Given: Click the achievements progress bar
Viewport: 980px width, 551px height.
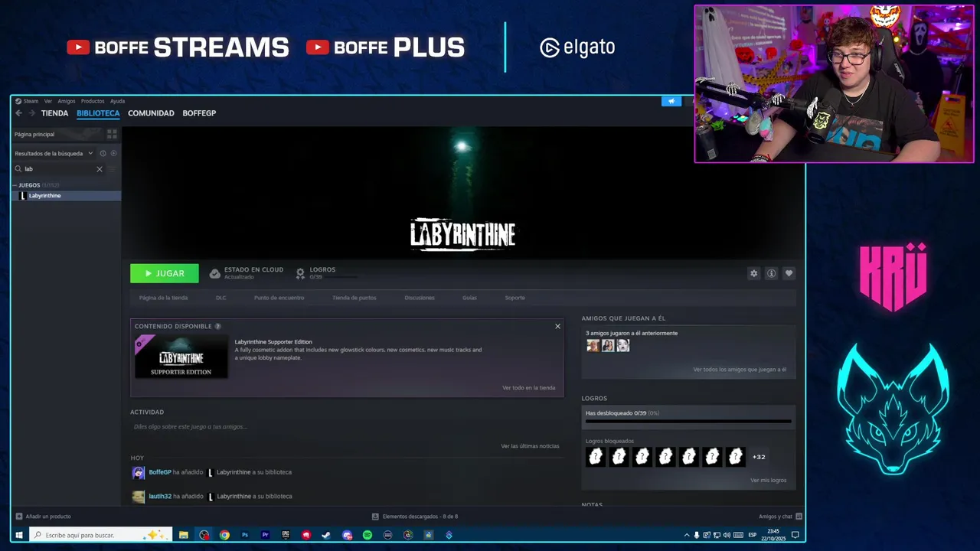Looking at the screenshot, I should (688, 421).
